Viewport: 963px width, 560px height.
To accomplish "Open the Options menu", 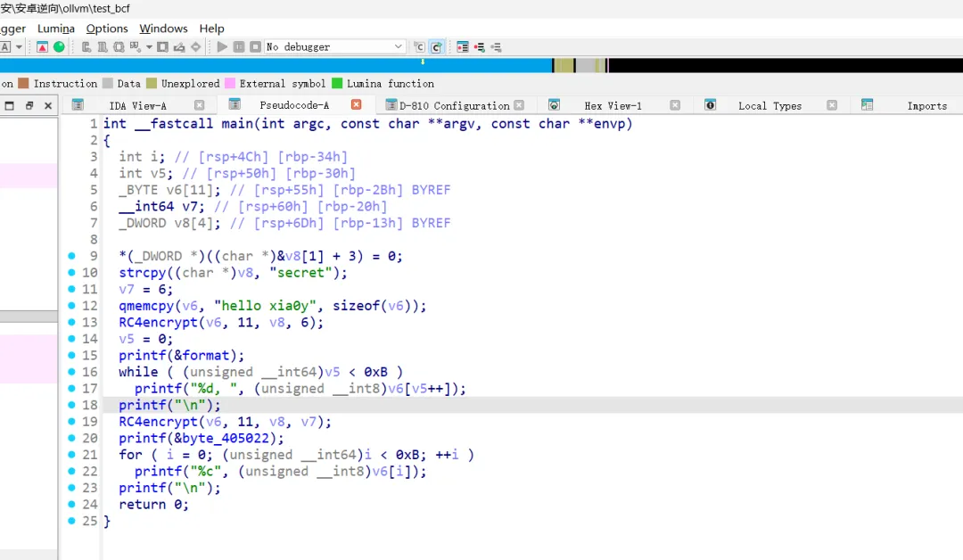I will (107, 29).
